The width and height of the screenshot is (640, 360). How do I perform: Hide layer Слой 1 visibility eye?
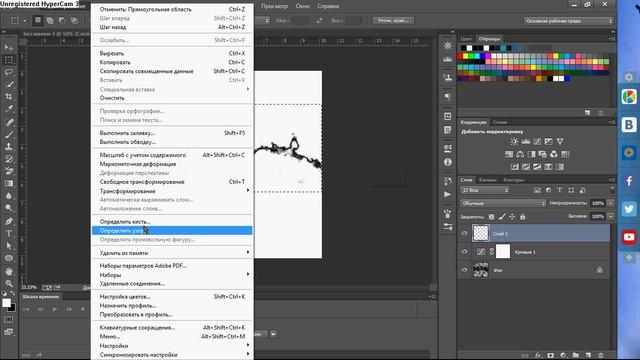point(464,233)
